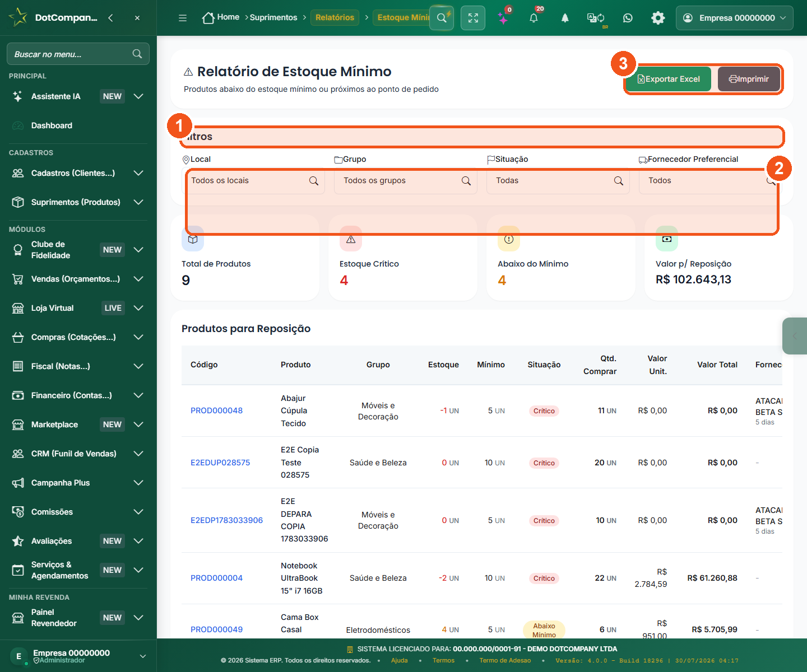Open the Fornecedor Preferencial 'Todos' dropdown
807x672 pixels.
coord(711,181)
